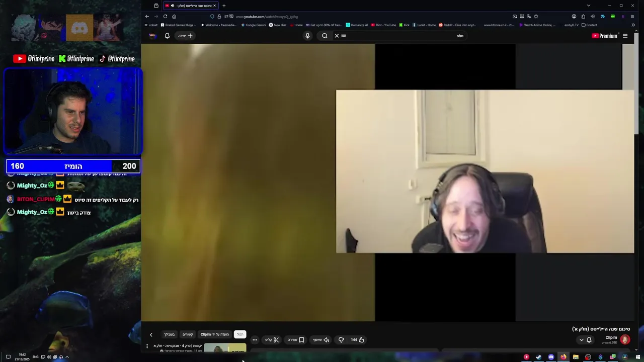Open YouTube notifications bell in header

(167, 36)
